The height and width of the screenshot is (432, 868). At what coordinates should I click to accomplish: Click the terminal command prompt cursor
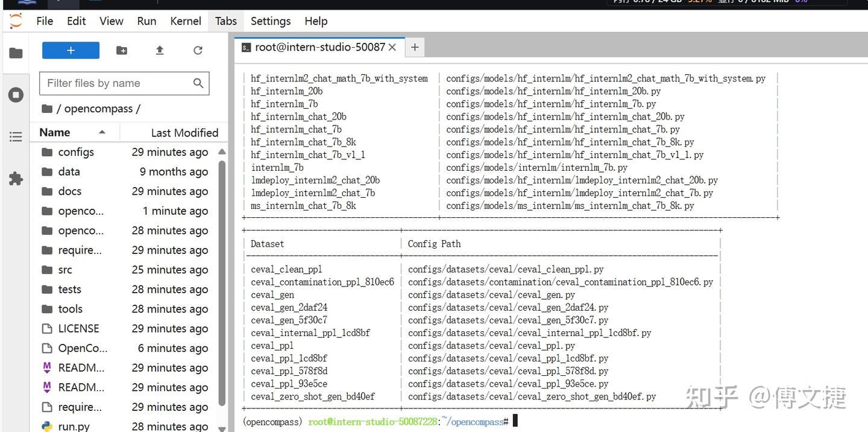[x=515, y=421]
